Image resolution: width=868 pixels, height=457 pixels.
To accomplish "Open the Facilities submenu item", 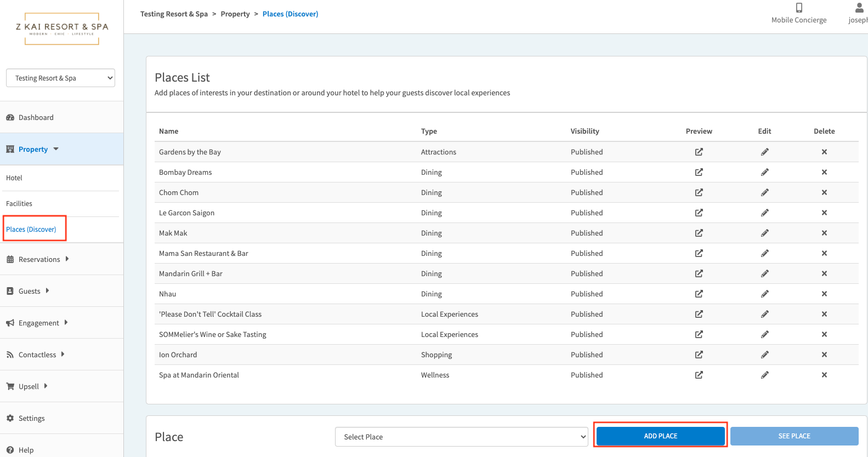I will click(x=19, y=203).
